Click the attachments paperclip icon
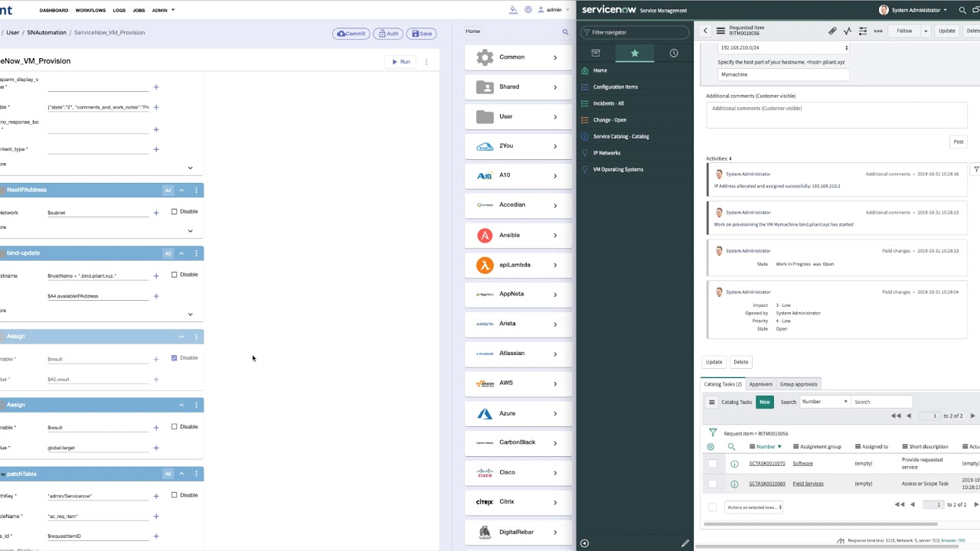980x551 pixels. click(832, 31)
